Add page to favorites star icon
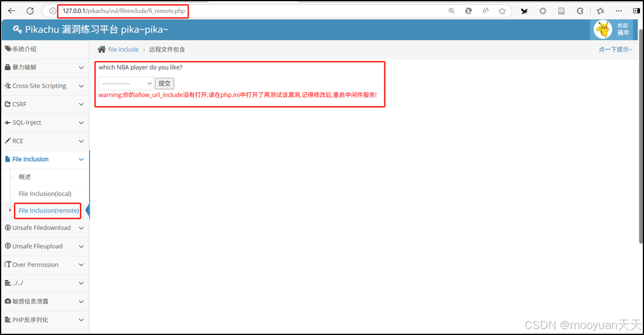The height and width of the screenshot is (335, 644). [x=502, y=11]
